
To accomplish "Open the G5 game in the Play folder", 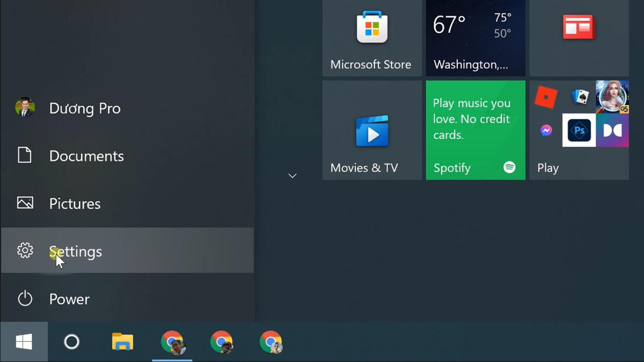I will (612, 97).
